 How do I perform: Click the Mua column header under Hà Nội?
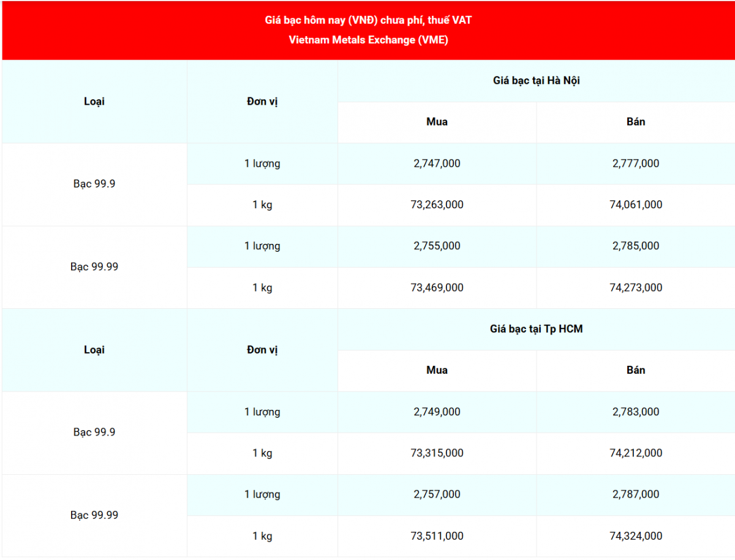[437, 122]
